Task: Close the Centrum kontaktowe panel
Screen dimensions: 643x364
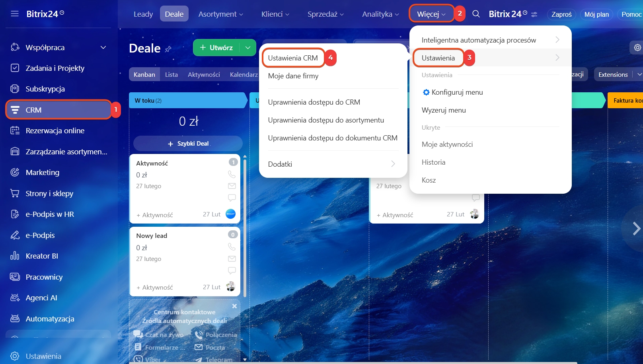Action: click(x=234, y=306)
